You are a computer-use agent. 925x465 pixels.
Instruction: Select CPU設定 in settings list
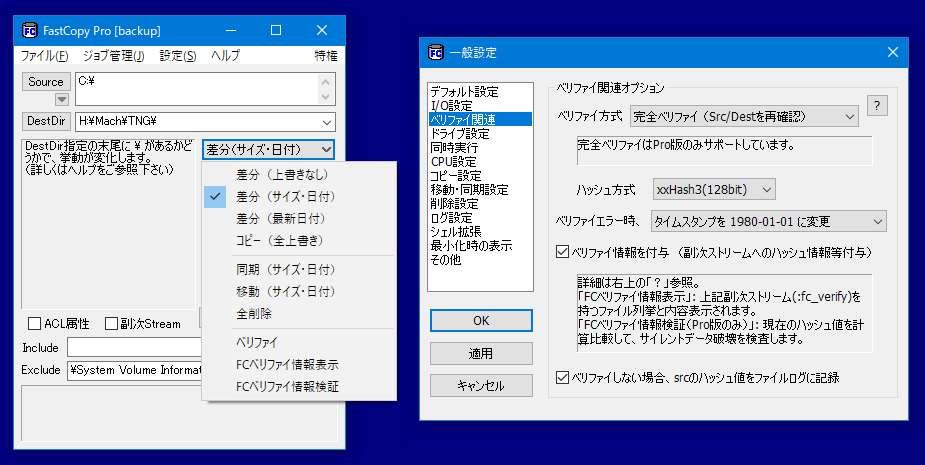480,162
